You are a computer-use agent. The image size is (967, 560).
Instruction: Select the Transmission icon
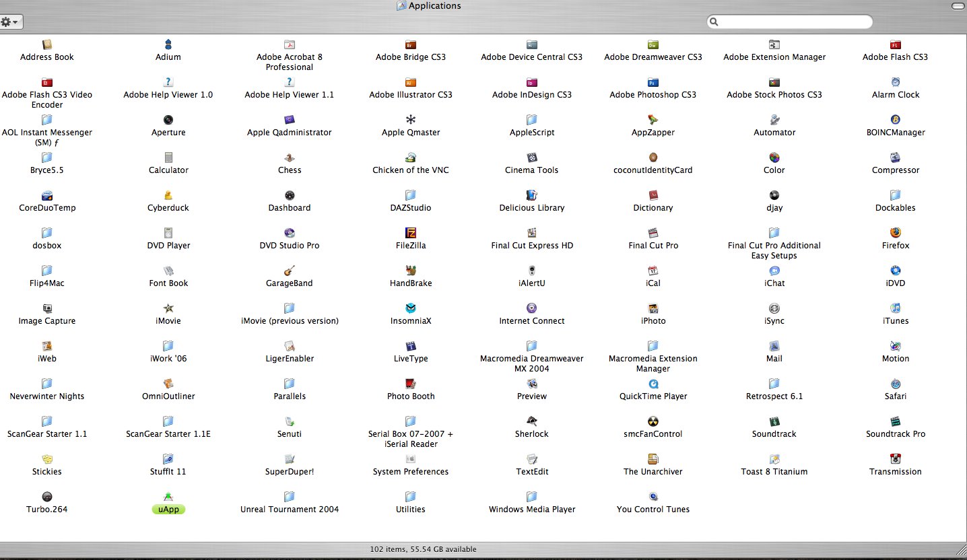896,459
